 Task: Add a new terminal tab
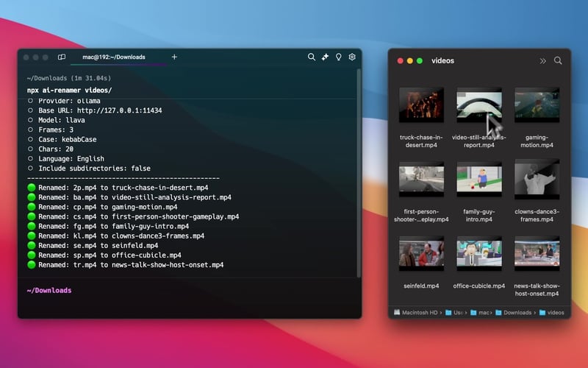click(174, 57)
